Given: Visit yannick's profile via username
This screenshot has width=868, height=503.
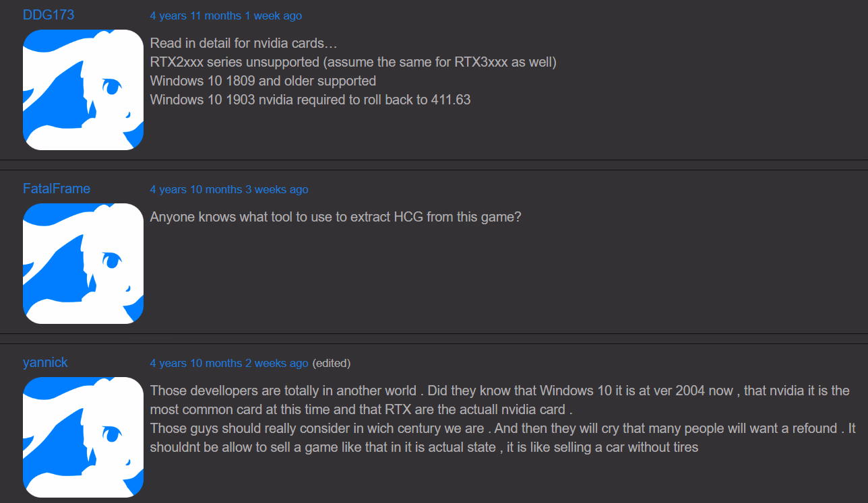Looking at the screenshot, I should click(x=45, y=362).
